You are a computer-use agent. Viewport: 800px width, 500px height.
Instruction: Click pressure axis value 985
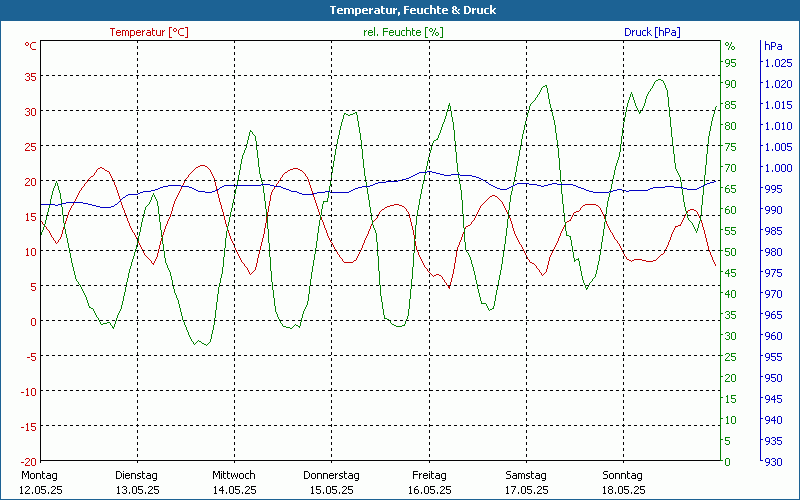[x=773, y=231]
